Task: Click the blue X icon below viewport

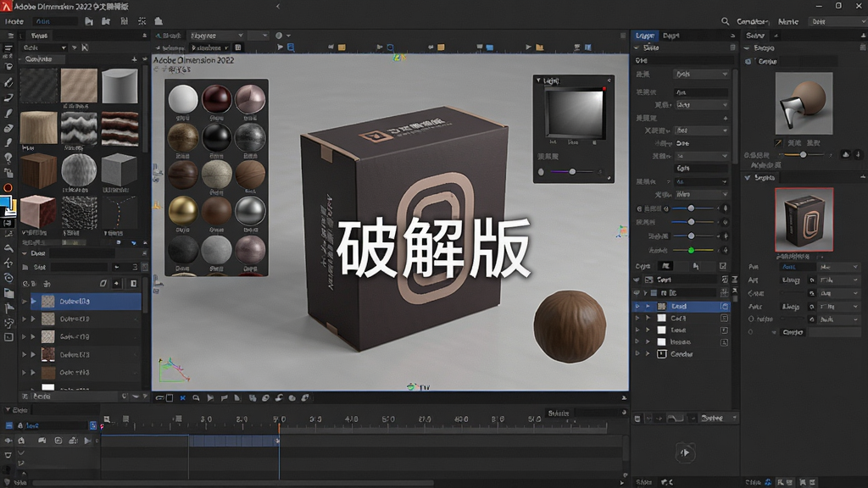Action: click(182, 398)
